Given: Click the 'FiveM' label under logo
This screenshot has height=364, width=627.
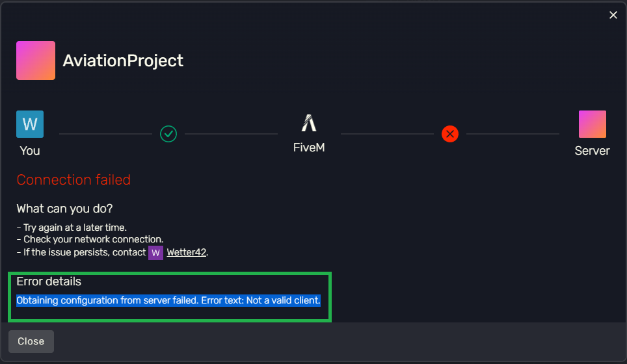Looking at the screenshot, I should coord(309,148).
